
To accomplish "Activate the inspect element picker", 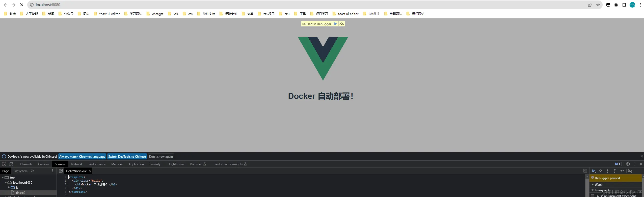I will click(x=4, y=164).
